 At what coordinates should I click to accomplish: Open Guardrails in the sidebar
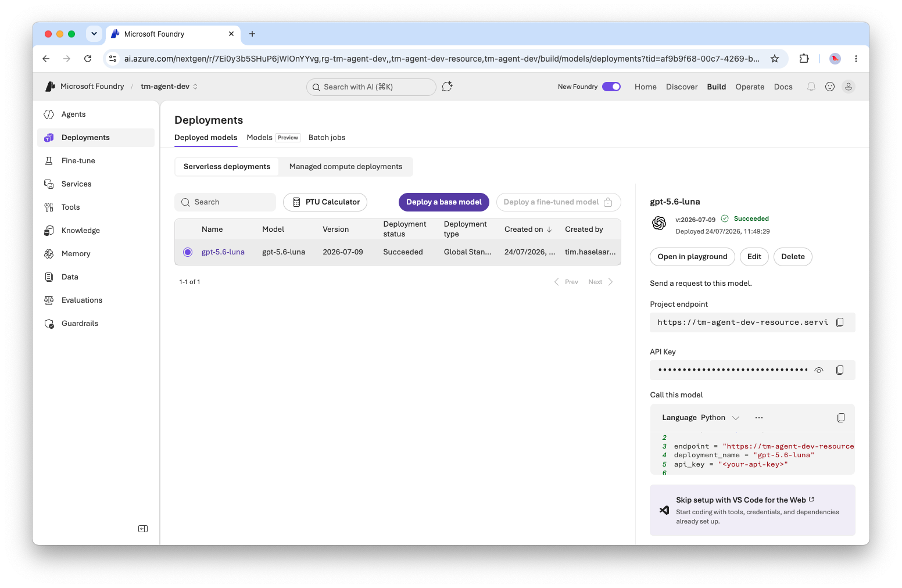coord(80,324)
